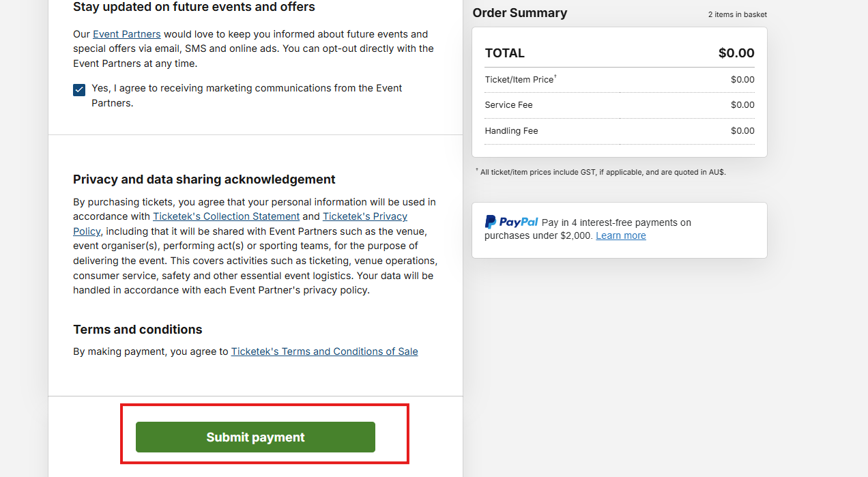
Task: Click the Handling Fee row label
Action: pos(511,131)
